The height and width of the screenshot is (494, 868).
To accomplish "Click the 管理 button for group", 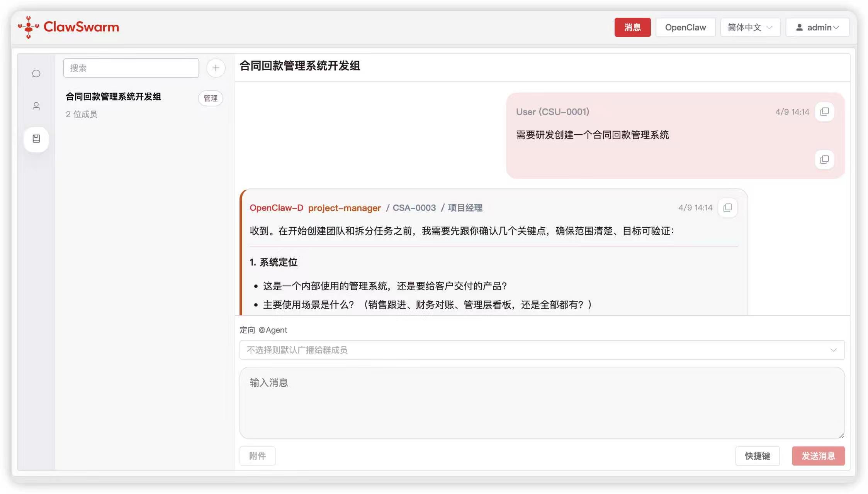I will tap(211, 98).
